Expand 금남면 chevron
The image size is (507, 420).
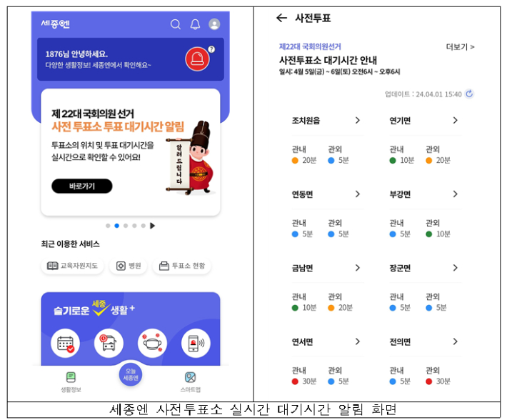357,268
